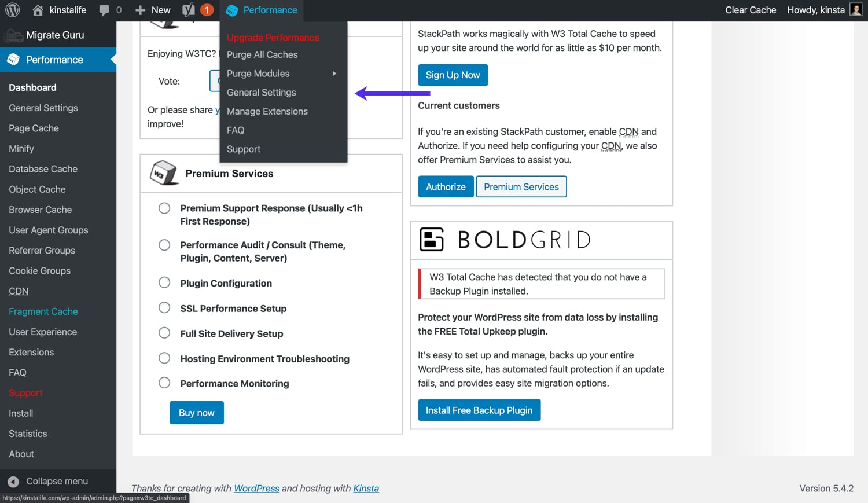Click the WordPress logo in the admin bar
Viewport: 868px width, 503px height.
pyautogui.click(x=12, y=9)
